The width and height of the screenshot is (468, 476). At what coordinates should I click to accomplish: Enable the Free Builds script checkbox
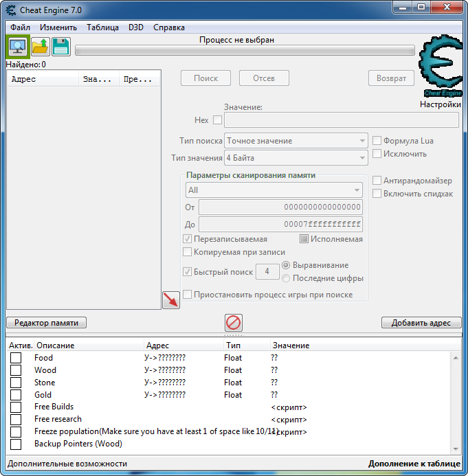click(16, 407)
